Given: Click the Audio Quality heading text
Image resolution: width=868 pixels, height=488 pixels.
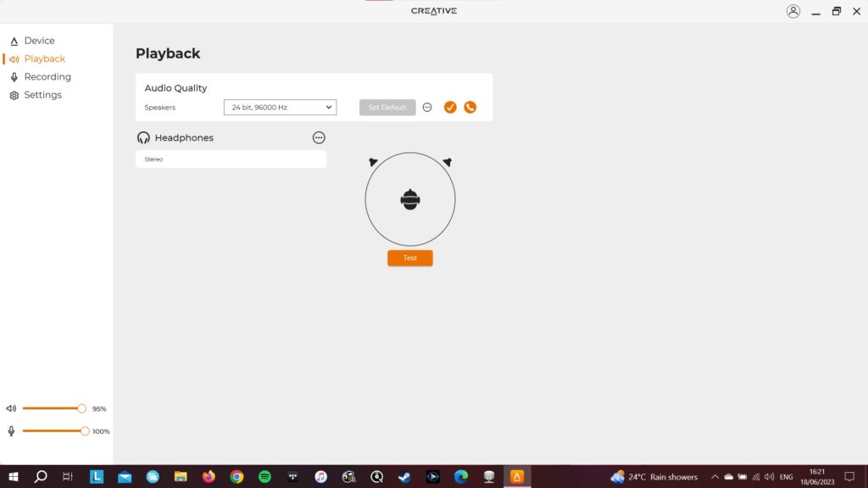Looking at the screenshot, I should (x=175, y=88).
